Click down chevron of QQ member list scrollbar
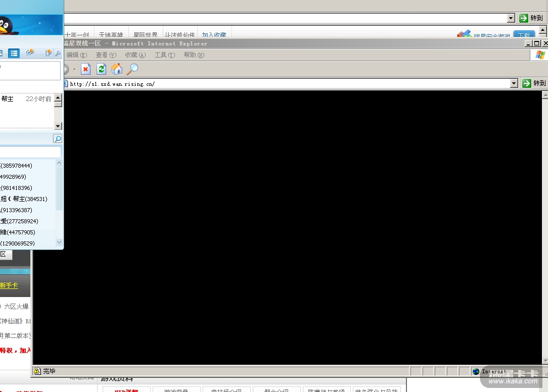This screenshot has width=548, height=392. tap(59, 242)
